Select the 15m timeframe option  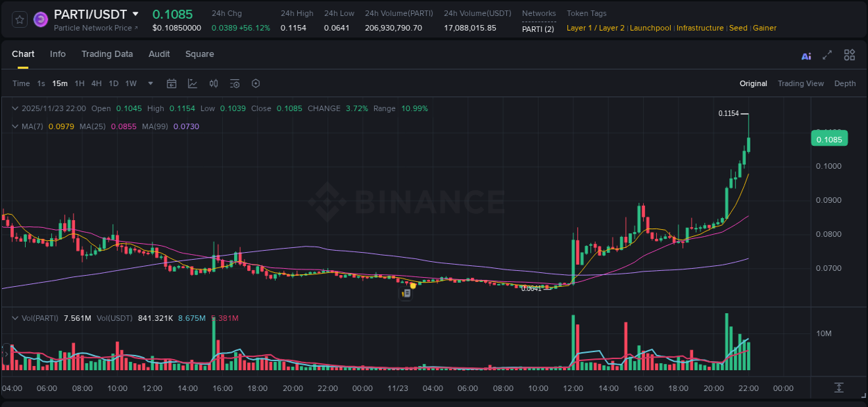click(x=59, y=83)
